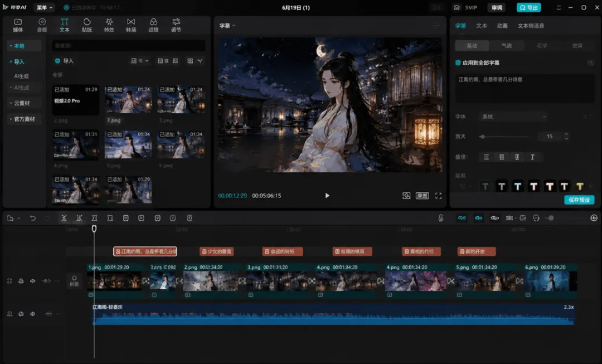This screenshot has height=364, width=602.
Task: Click the shortcut icon left of SVIP
Action: pos(457,8)
